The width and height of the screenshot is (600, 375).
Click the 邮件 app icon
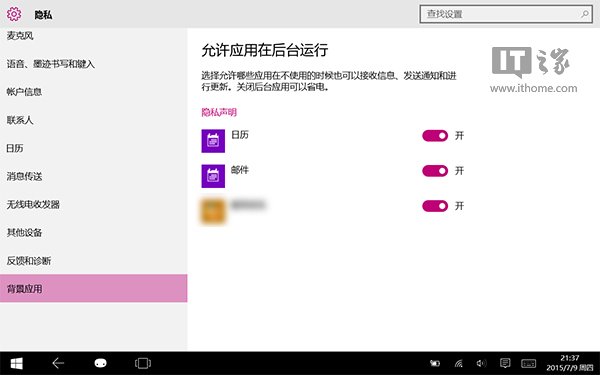[x=213, y=176]
